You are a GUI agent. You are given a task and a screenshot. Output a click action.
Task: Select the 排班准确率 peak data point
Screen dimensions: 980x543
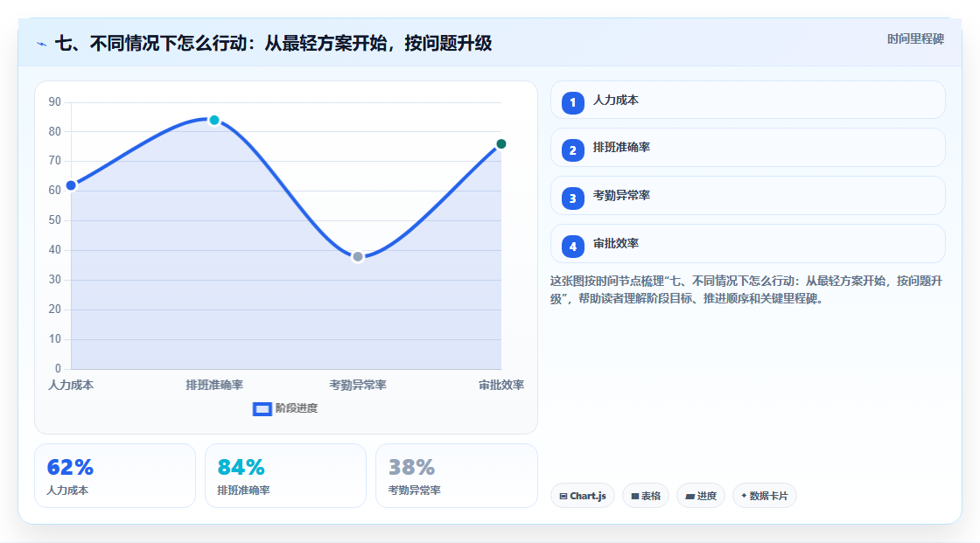click(214, 120)
